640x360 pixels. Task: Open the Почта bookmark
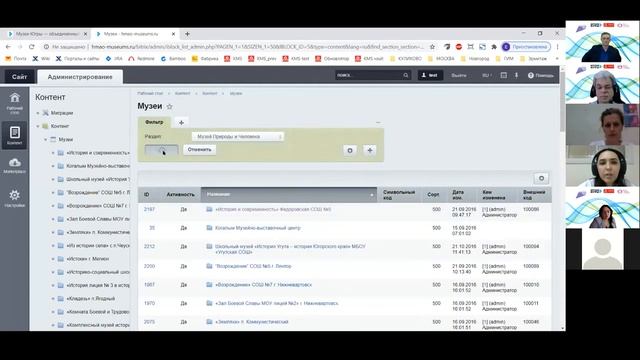click(x=16, y=59)
